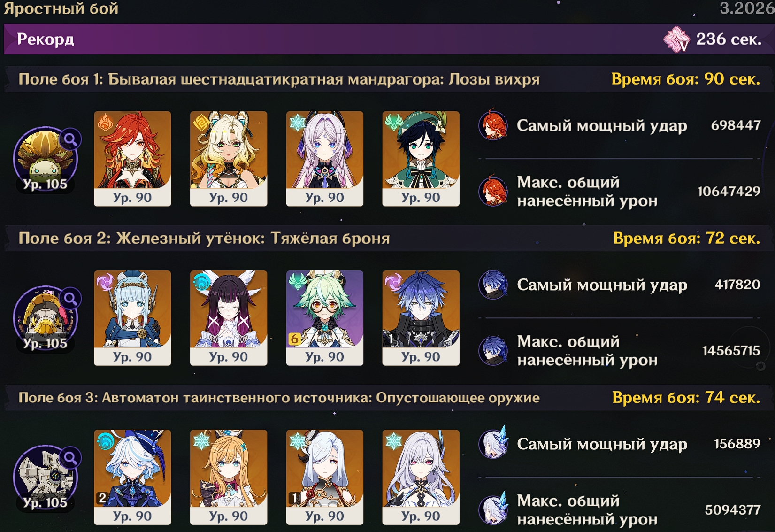Select the green-haired character with constellation 6
The width and height of the screenshot is (775, 532).
(x=325, y=318)
